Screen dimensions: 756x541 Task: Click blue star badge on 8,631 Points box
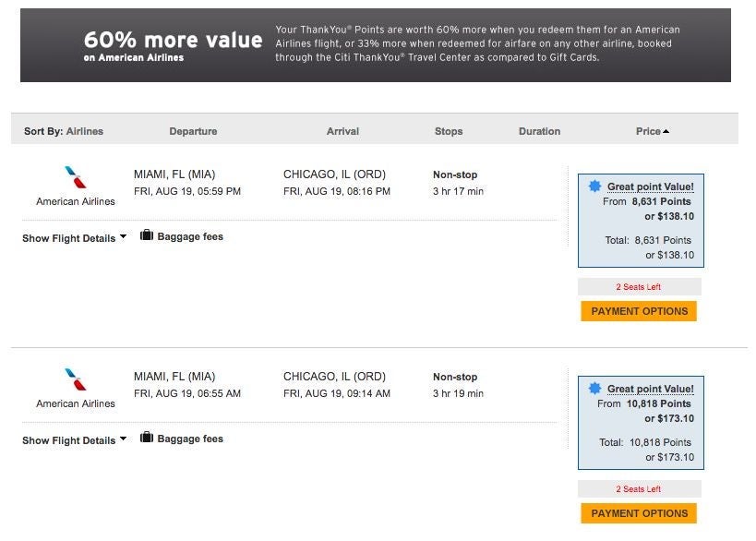[x=595, y=186]
